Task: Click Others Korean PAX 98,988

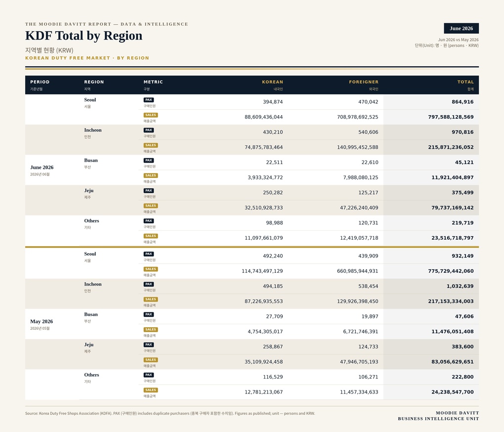Action: point(274,223)
